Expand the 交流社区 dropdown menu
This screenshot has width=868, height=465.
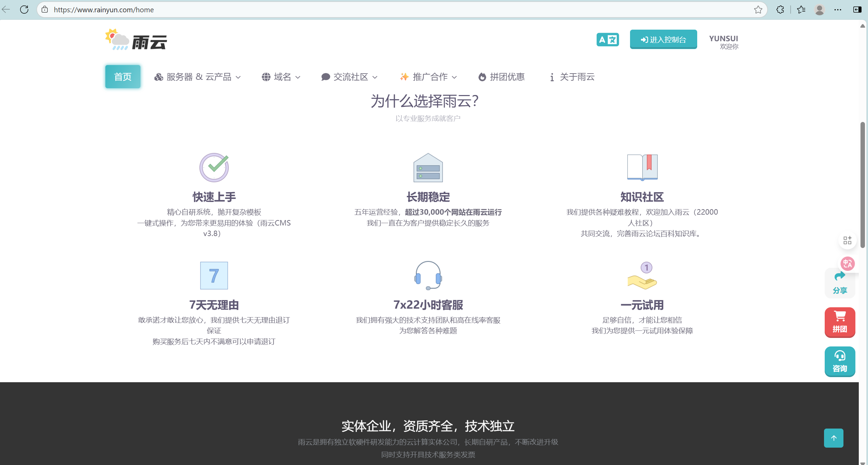pos(349,77)
